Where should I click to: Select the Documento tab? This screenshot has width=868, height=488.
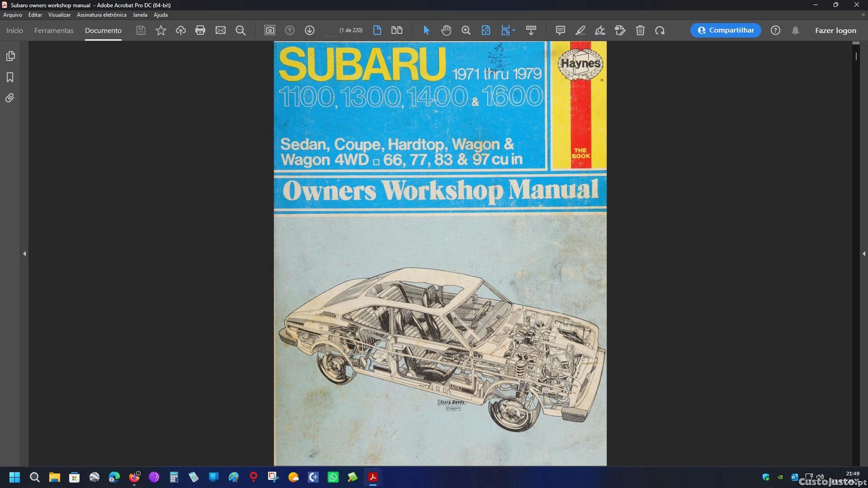click(x=103, y=30)
